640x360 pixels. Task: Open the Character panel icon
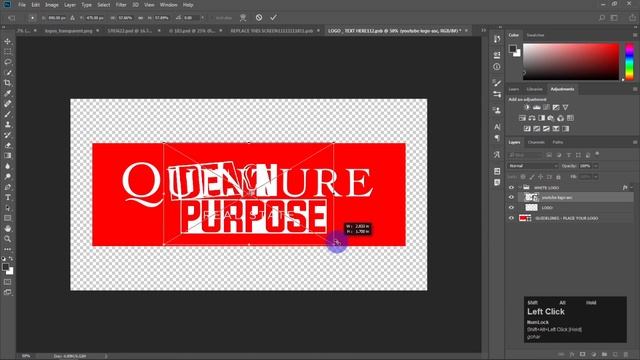[497, 127]
